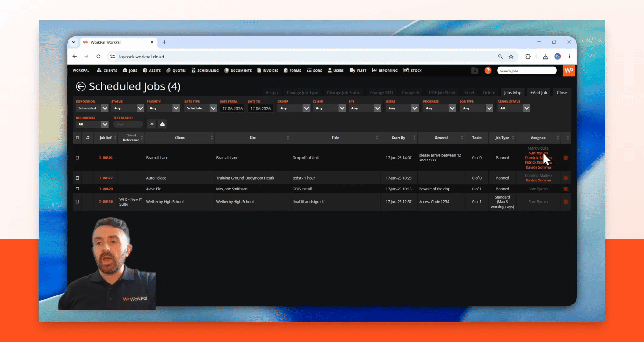Click the Text Search filter field
Screen dimensions: 644x342
[128, 124]
